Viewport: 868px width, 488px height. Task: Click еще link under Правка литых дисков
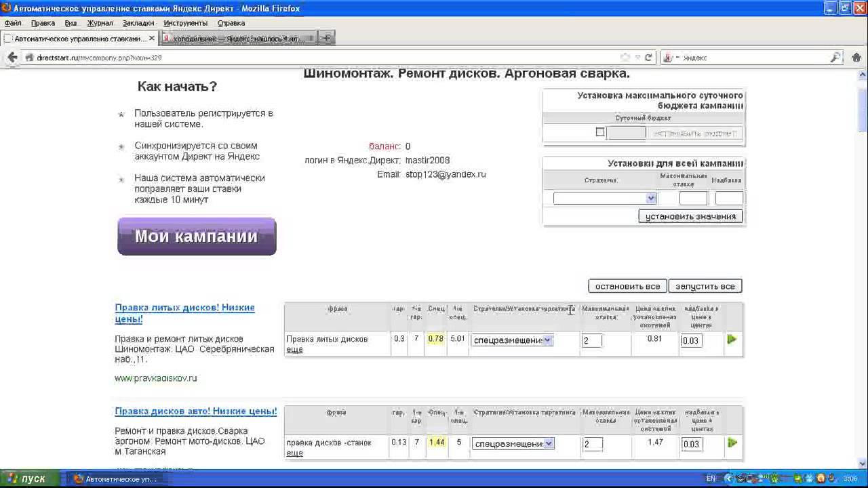(x=294, y=350)
